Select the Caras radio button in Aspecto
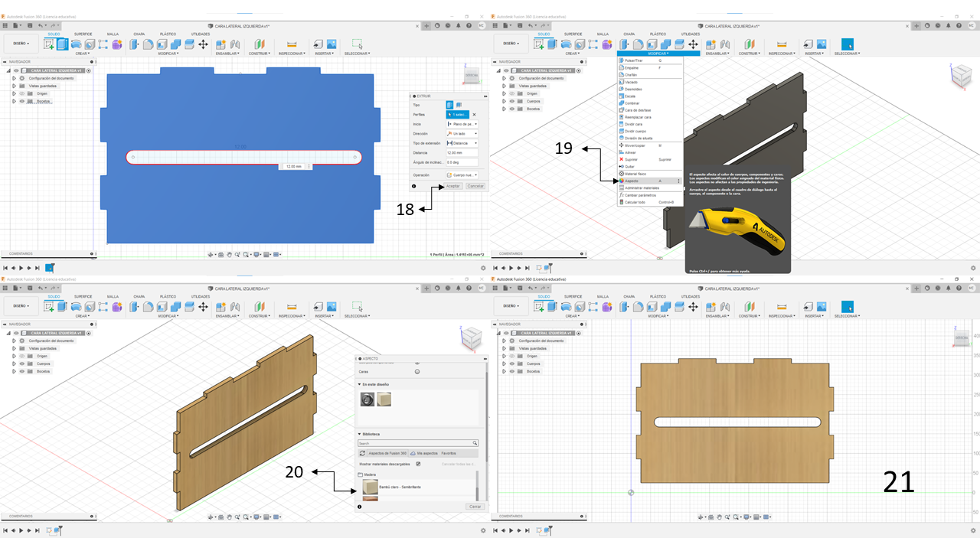980x551 pixels. (x=417, y=372)
